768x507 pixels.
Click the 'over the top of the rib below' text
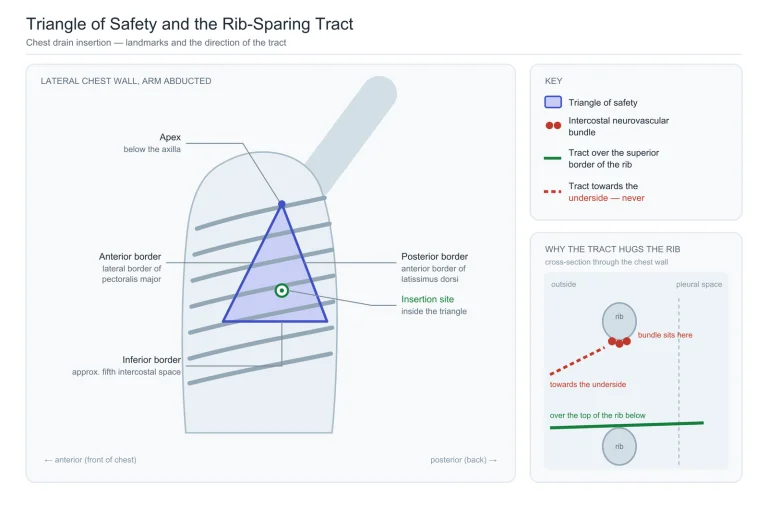[x=598, y=415]
